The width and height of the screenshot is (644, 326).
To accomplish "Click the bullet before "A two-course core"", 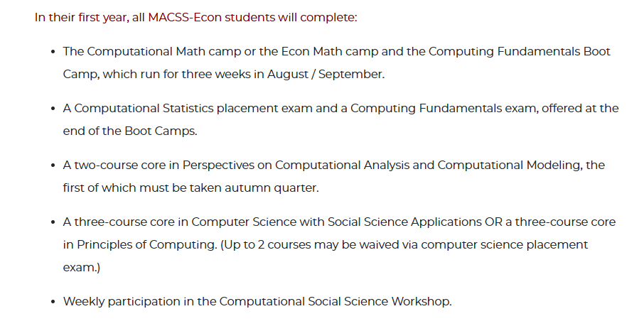I will 53,165.
